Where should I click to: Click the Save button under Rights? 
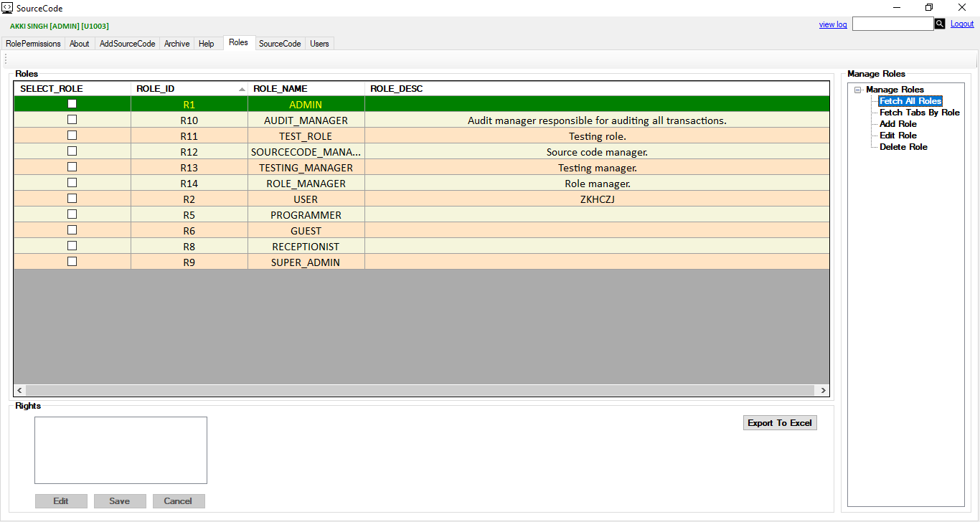[x=120, y=501]
